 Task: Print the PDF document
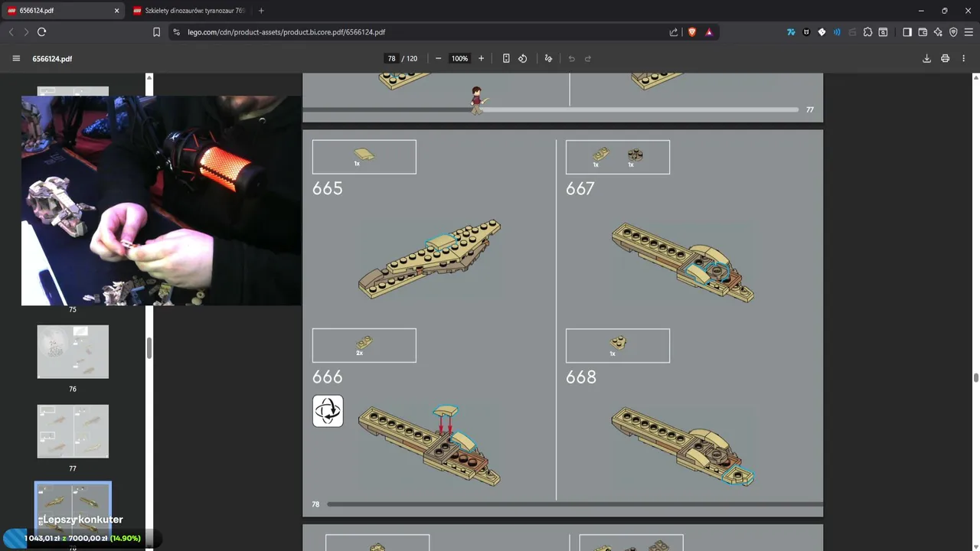(x=945, y=58)
